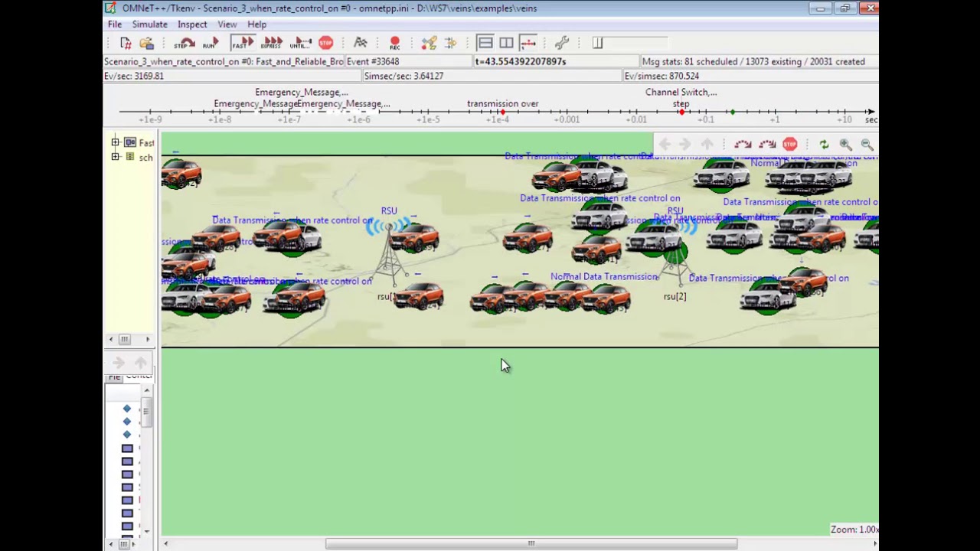The height and width of the screenshot is (551, 980).
Task: Click the green relayout refresh icon
Action: [824, 144]
